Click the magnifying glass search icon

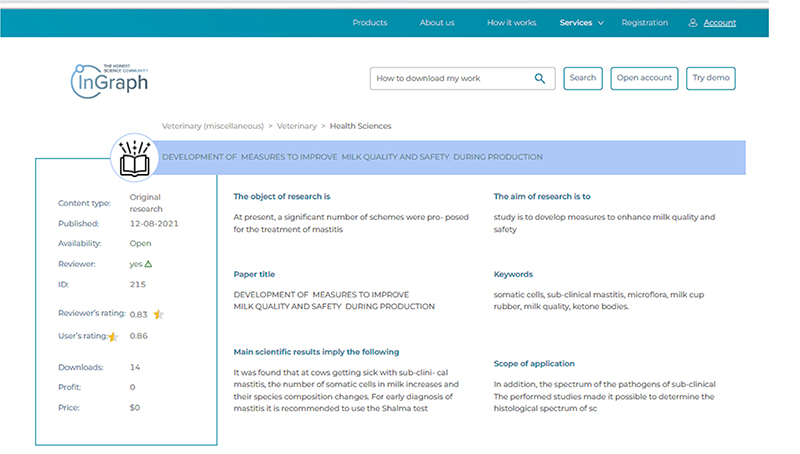(540, 78)
